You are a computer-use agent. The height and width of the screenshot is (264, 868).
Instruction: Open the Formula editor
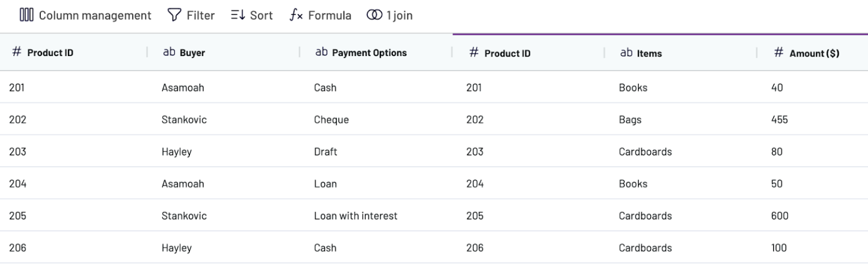[x=329, y=15]
